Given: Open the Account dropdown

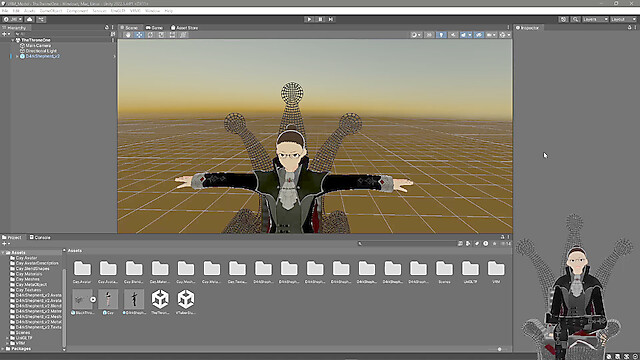Looking at the screenshot, I should (12, 19).
